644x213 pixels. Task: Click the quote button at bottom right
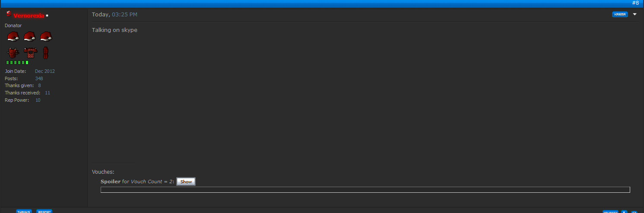pos(610,212)
